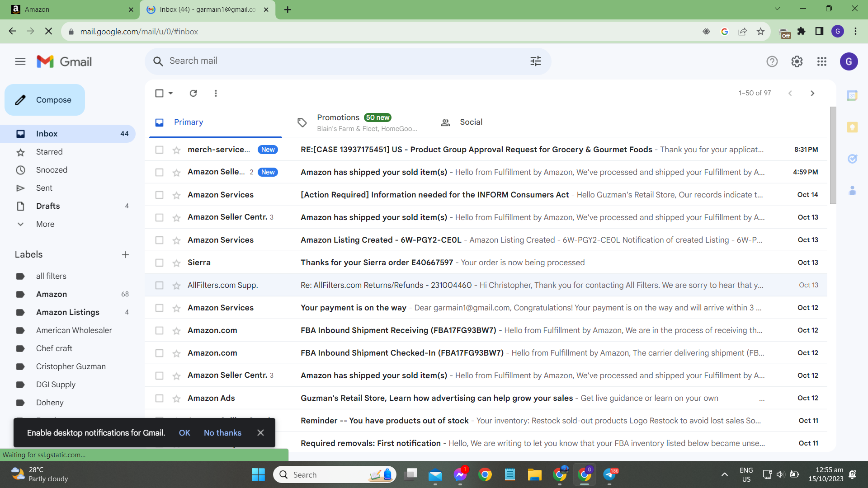Open the Mail app on the taskbar
The image size is (868, 488).
[x=435, y=474]
